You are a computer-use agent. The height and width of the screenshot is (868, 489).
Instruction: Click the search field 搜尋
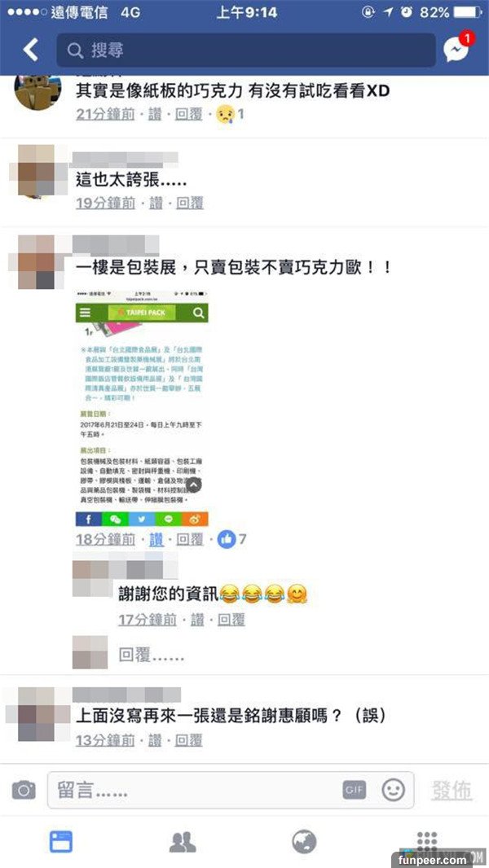coord(246,50)
